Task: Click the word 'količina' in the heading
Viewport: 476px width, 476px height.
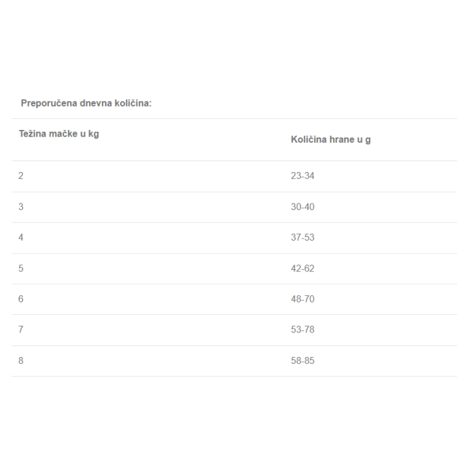Action: pyautogui.click(x=133, y=103)
